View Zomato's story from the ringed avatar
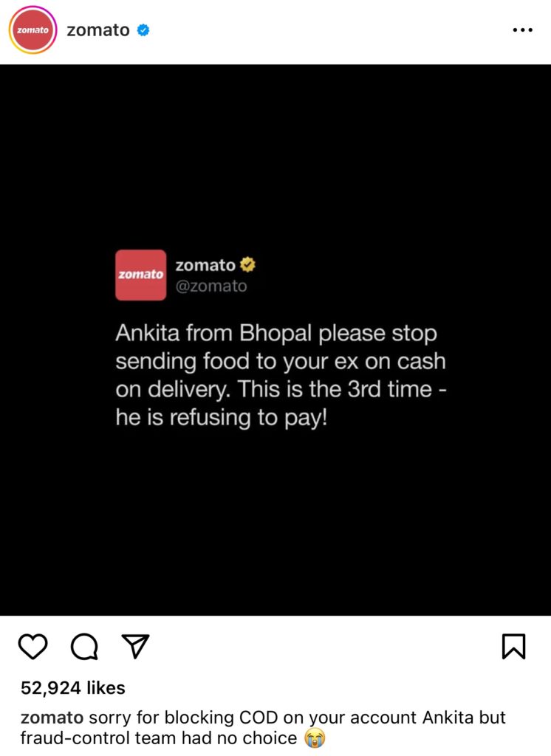The image size is (551, 756). [x=32, y=30]
